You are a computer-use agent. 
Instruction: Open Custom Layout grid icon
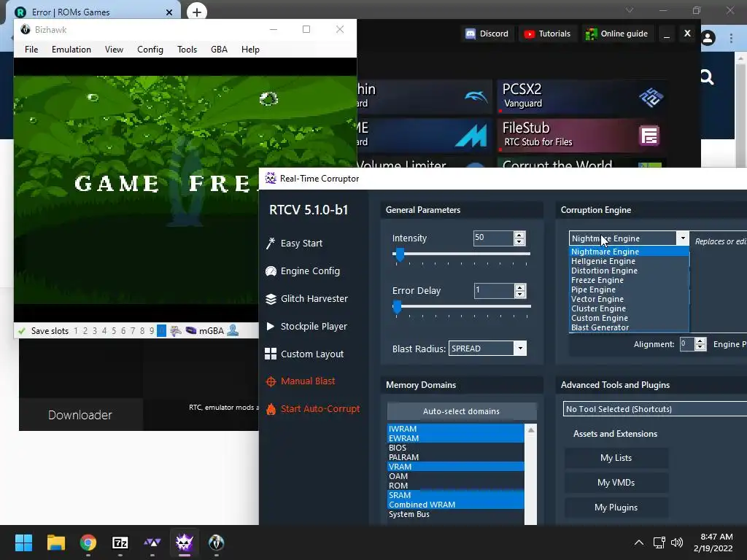[x=271, y=354]
